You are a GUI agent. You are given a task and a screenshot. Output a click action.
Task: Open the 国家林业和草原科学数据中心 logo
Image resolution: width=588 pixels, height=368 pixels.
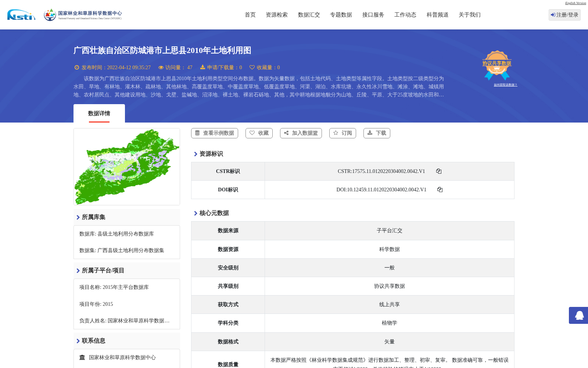coord(83,15)
